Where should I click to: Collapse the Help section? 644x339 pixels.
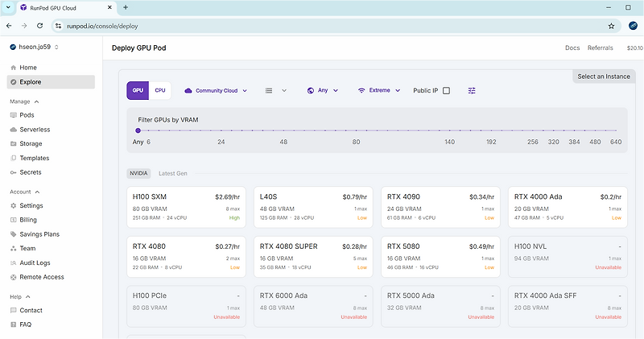tap(20, 296)
